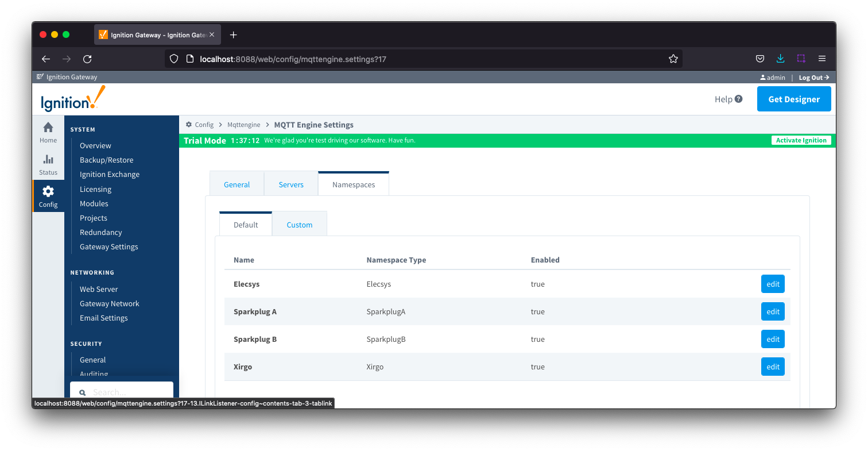Click the Get Designer button
The width and height of the screenshot is (868, 451).
(794, 99)
